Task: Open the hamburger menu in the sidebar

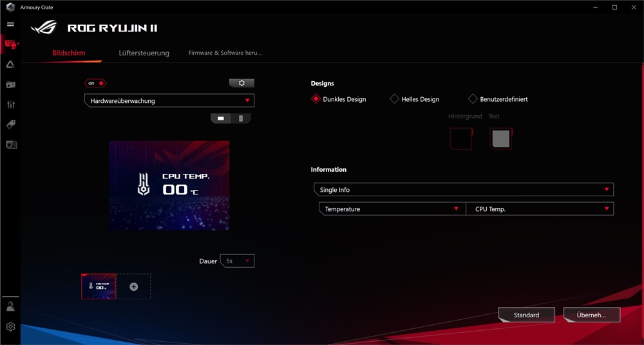Action: (x=10, y=24)
